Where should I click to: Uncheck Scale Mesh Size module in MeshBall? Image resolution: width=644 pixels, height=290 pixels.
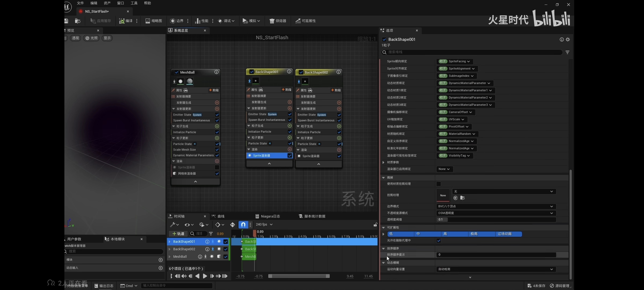pyautogui.click(x=217, y=150)
